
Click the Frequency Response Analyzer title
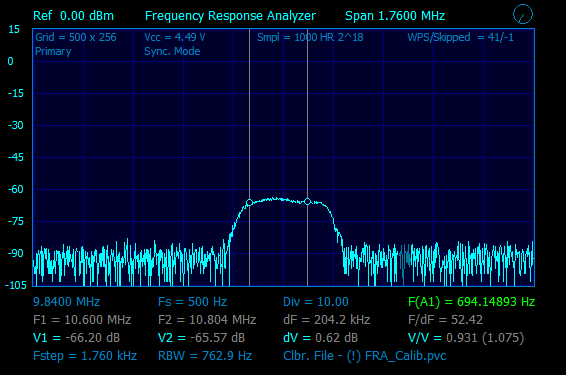230,16
